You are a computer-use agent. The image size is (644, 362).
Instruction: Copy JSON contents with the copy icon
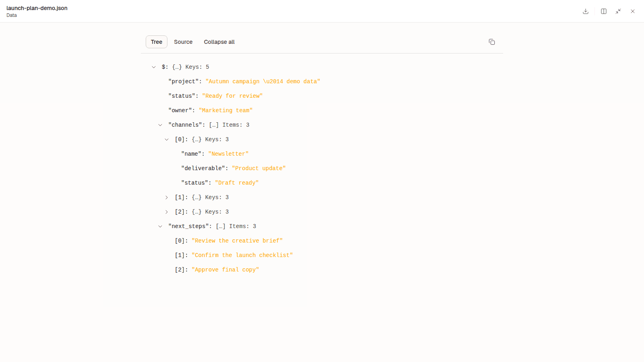point(492,42)
